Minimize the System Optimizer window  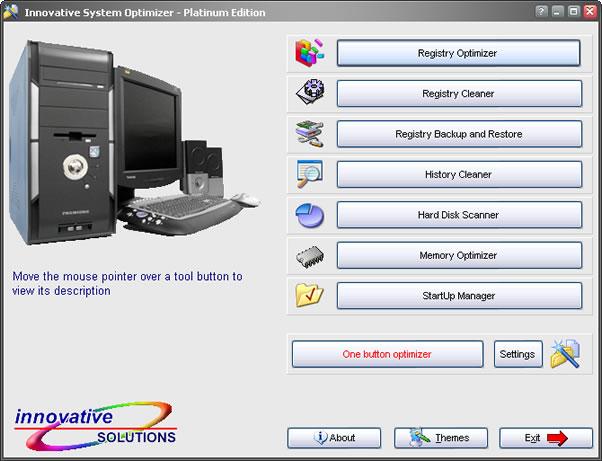(557, 11)
